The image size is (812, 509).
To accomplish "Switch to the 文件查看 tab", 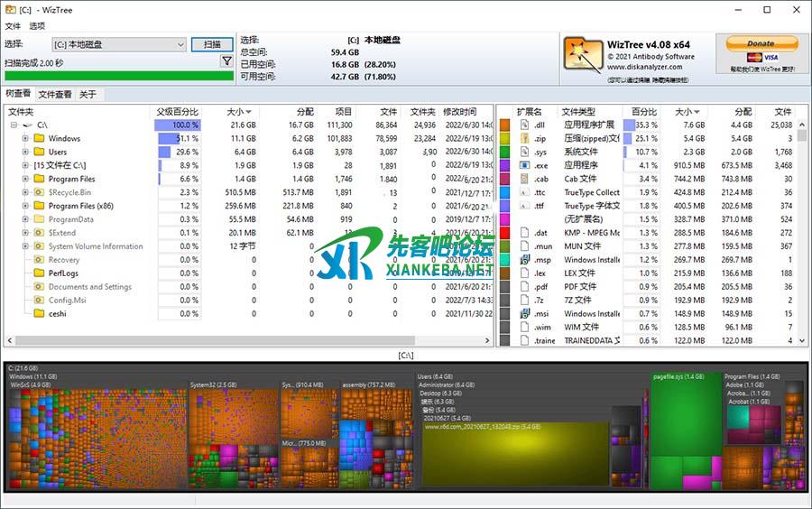I will (x=55, y=95).
